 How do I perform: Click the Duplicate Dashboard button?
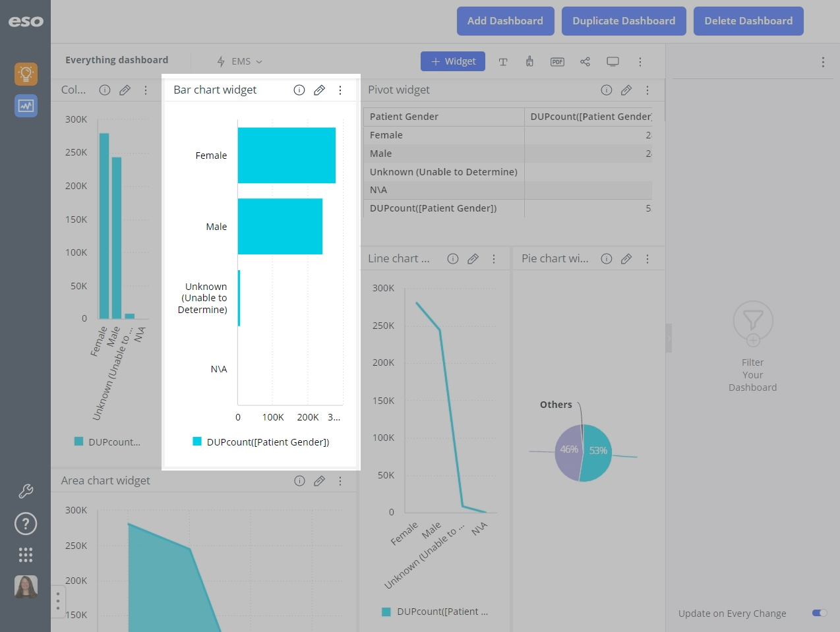[624, 21]
